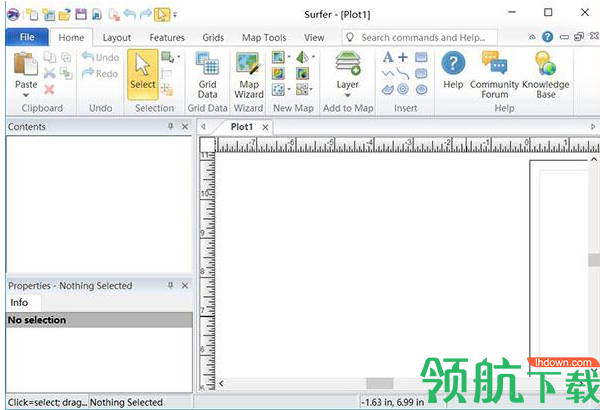Screen dimensions: 600x410
Task: Click the large Help question mark button
Action: (453, 71)
